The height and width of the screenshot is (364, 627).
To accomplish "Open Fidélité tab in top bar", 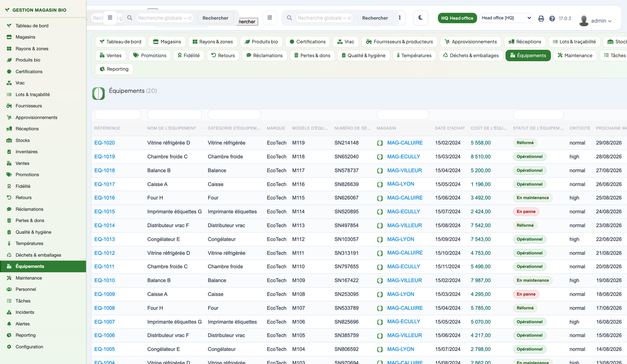I will point(189,55).
